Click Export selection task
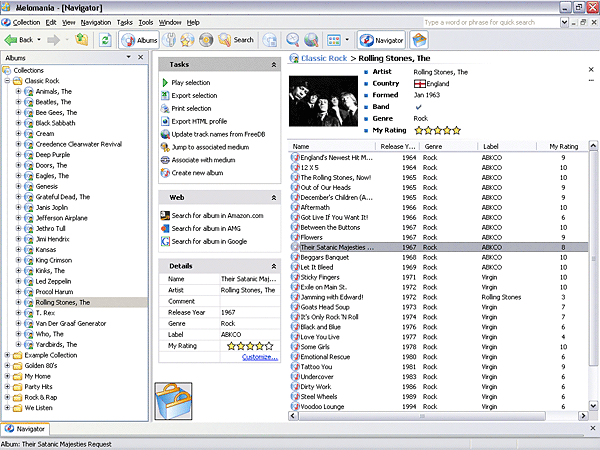Image resolution: width=600 pixels, height=450 pixels. coord(194,96)
